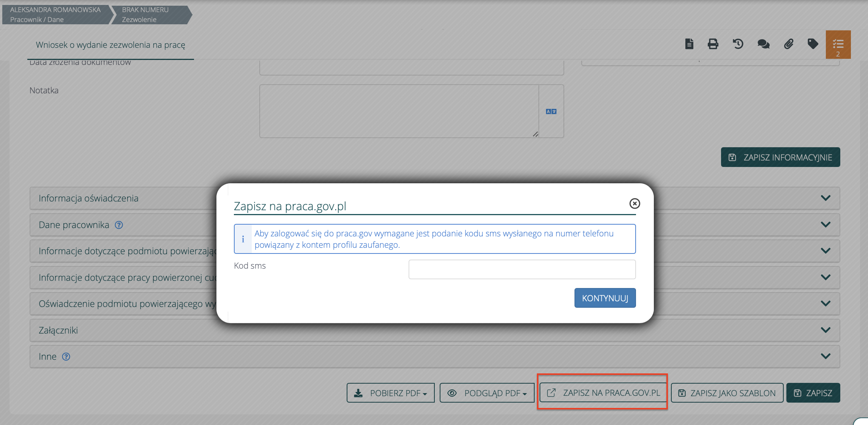This screenshot has height=425, width=868.
Task: Click the translate icon beside the Notatka field
Action: point(551,112)
